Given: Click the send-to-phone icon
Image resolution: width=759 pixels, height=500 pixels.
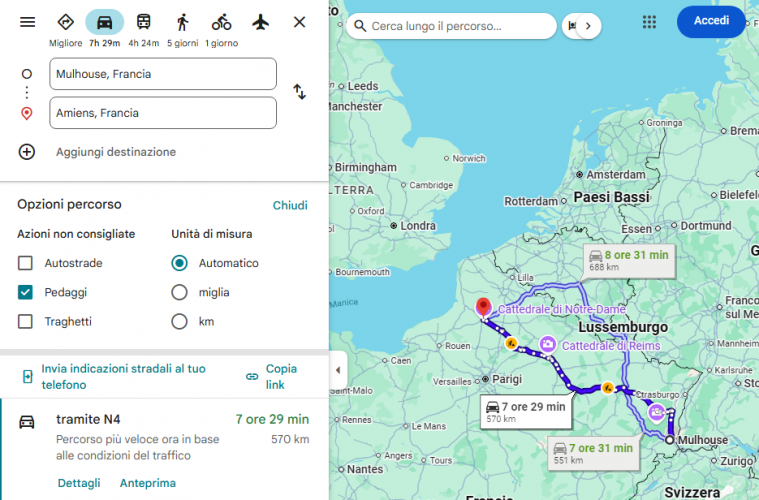Looking at the screenshot, I should (x=28, y=377).
